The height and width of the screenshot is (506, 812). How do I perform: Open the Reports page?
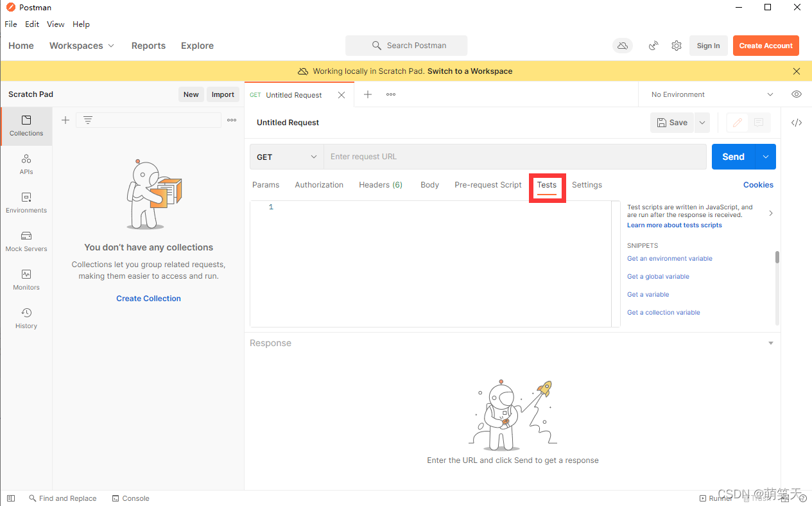pos(148,46)
